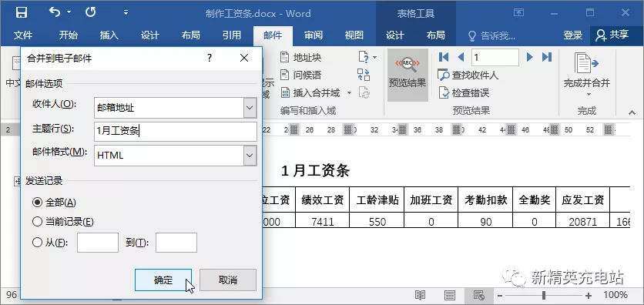Zoom out with the minus button
644x305 pixels.
(x=500, y=295)
